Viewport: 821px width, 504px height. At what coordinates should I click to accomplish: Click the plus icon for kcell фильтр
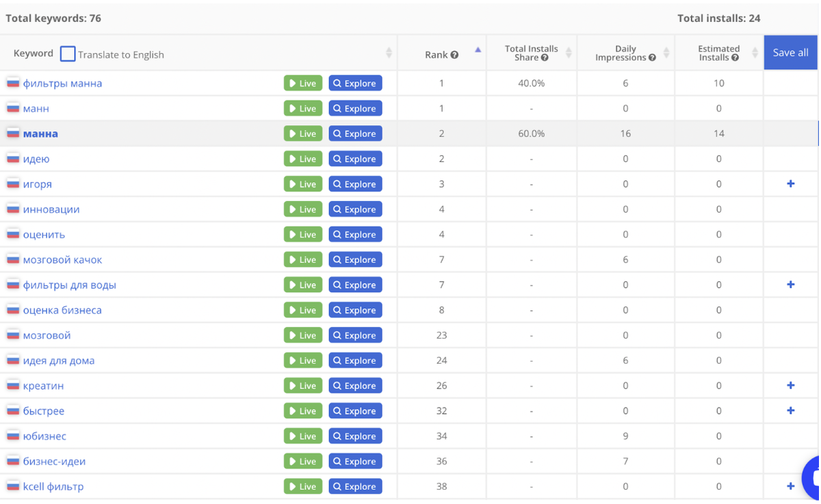coord(790,486)
